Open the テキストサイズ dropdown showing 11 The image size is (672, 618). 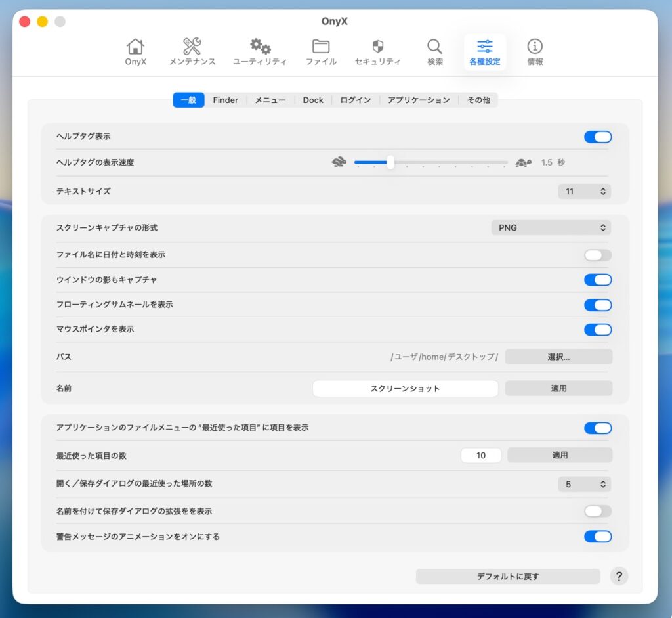click(x=584, y=192)
